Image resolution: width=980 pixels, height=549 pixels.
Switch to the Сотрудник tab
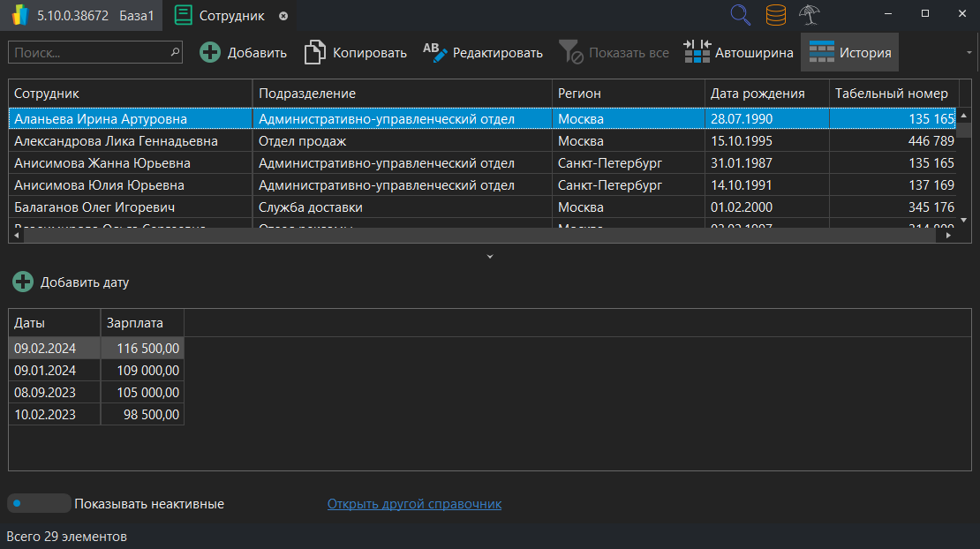click(232, 15)
